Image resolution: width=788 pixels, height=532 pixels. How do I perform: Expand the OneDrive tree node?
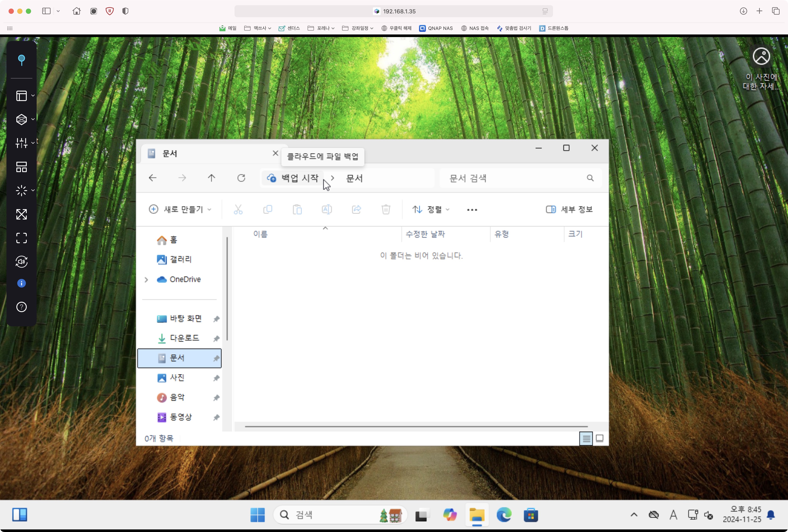(146, 280)
